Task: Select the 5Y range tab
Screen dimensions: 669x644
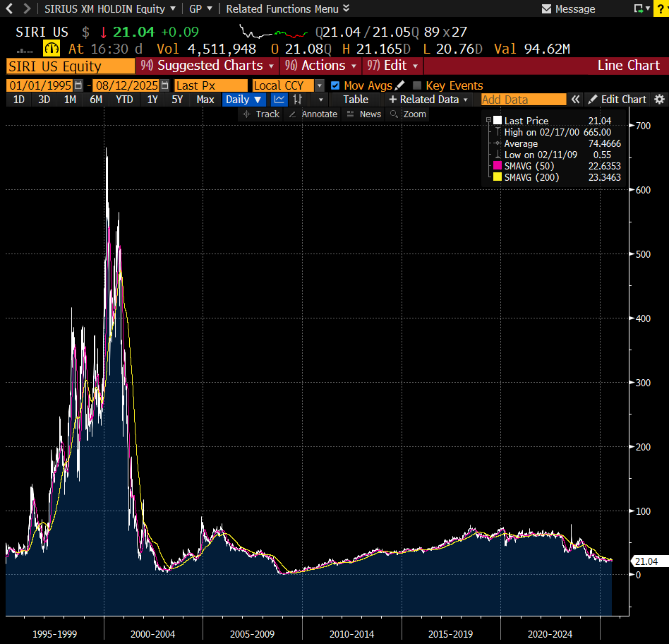Action: pos(177,100)
